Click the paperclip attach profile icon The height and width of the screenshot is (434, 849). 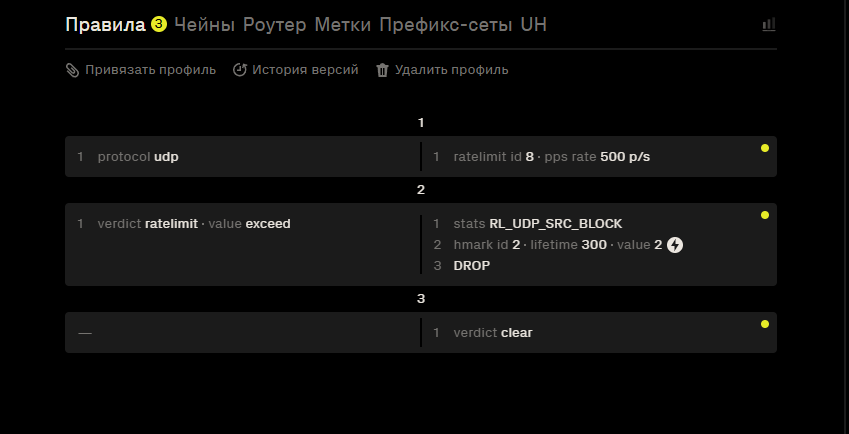(x=73, y=70)
